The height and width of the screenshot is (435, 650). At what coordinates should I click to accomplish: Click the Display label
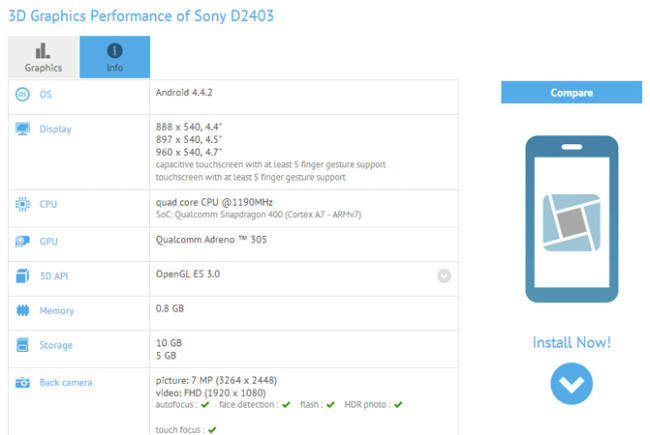point(55,129)
